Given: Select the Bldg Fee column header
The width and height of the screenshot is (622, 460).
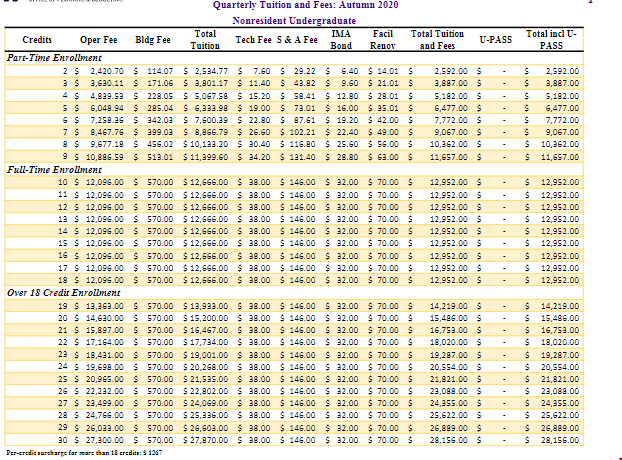Looking at the screenshot, I should 153,41.
